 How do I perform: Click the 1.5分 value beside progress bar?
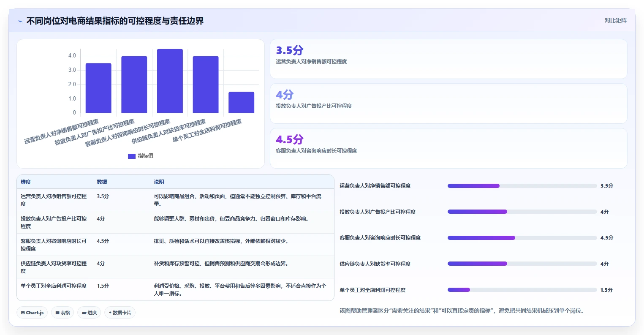tap(607, 290)
